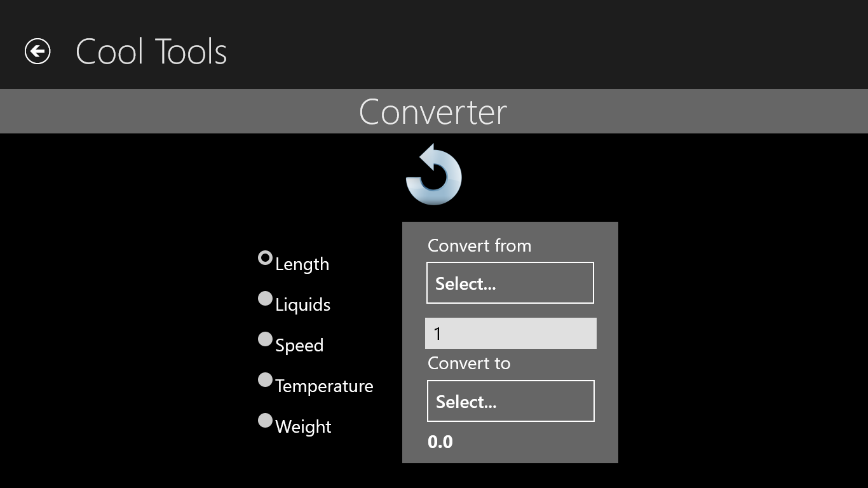Select the Weight radio button circle
Screen dimensions: 868x488
265,421
